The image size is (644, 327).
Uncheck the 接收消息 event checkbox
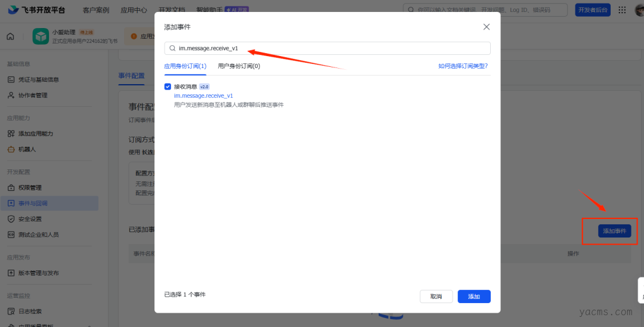(x=168, y=87)
